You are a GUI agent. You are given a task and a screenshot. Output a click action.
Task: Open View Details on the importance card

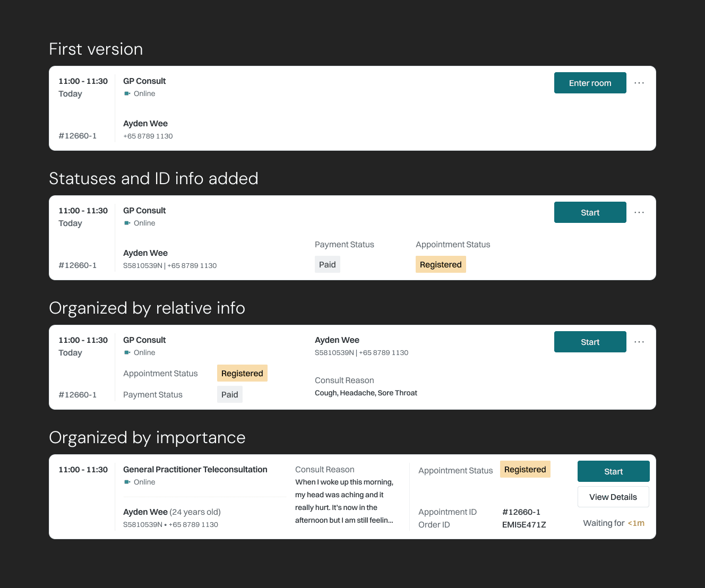click(x=613, y=497)
